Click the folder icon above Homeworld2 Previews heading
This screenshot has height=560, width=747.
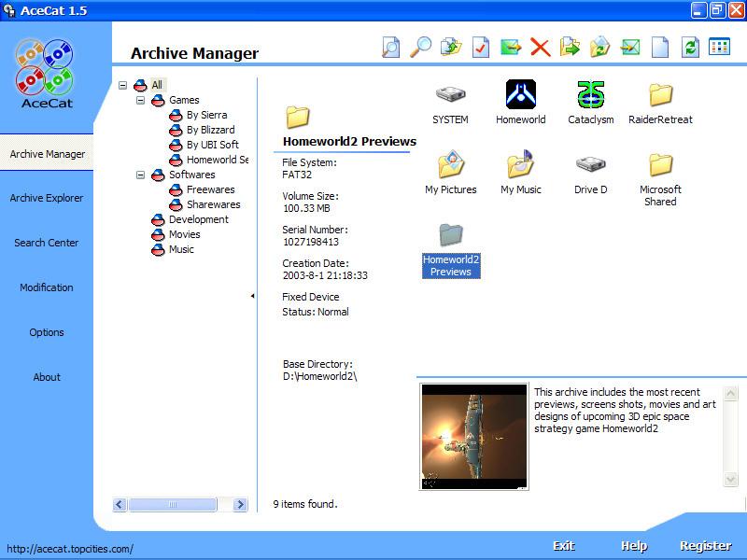[x=298, y=118]
